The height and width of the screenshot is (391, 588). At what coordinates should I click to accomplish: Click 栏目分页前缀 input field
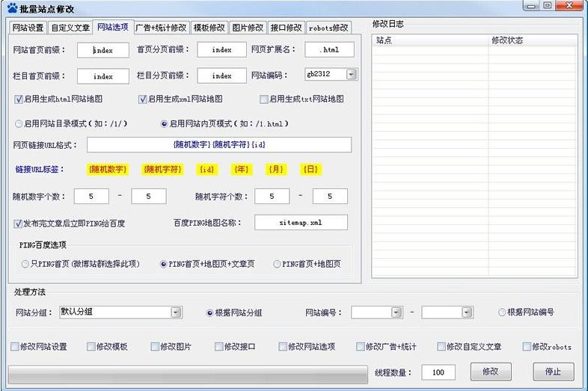click(x=221, y=76)
